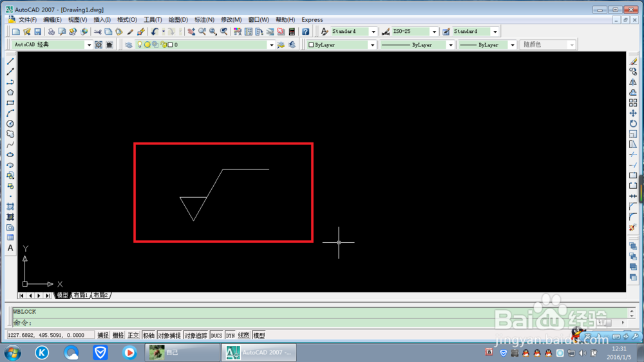Open the 绘图(D) menu

(x=178, y=20)
